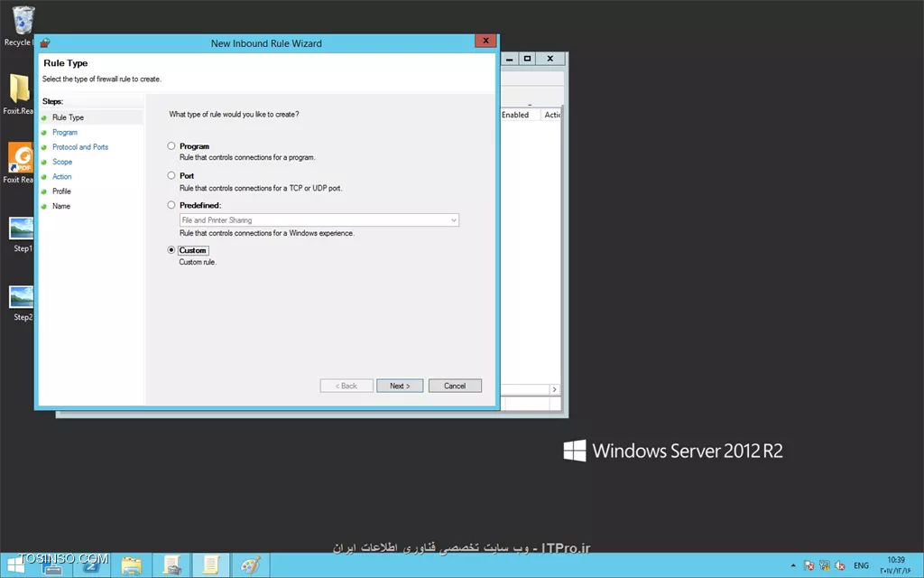Click 'Select the type of firewall rule to create.'
The image size is (924, 578).
102,79
